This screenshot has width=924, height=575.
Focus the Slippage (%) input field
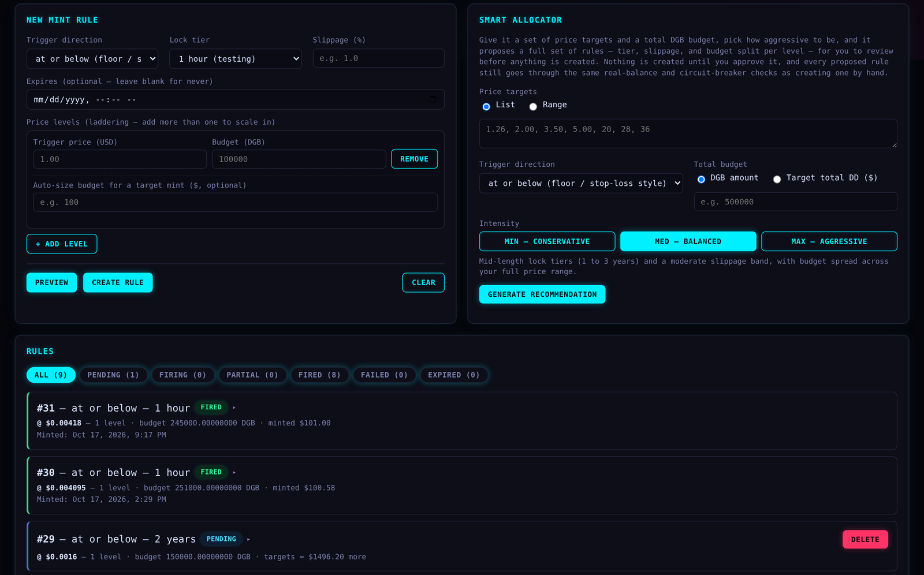tap(378, 58)
